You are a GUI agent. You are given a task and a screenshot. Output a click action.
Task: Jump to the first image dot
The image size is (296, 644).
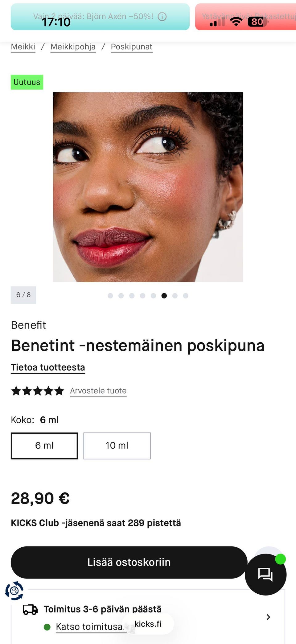point(110,296)
